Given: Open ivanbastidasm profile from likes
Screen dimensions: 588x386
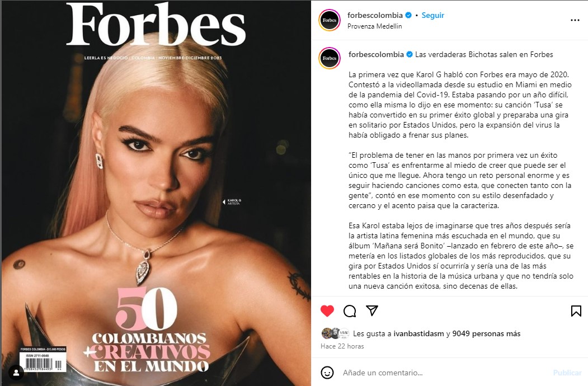Looking at the screenshot, I should 418,333.
